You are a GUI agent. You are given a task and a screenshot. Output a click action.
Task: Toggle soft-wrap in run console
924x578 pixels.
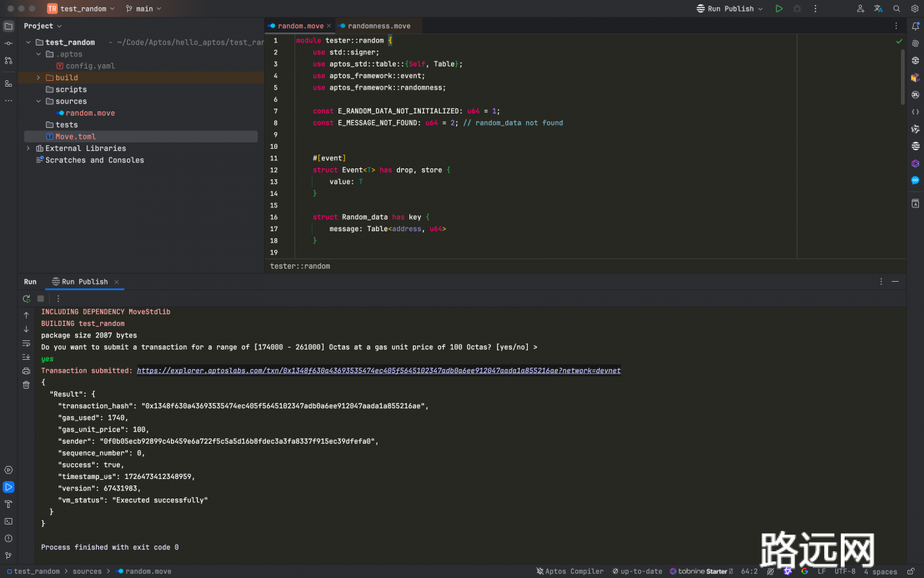point(27,343)
